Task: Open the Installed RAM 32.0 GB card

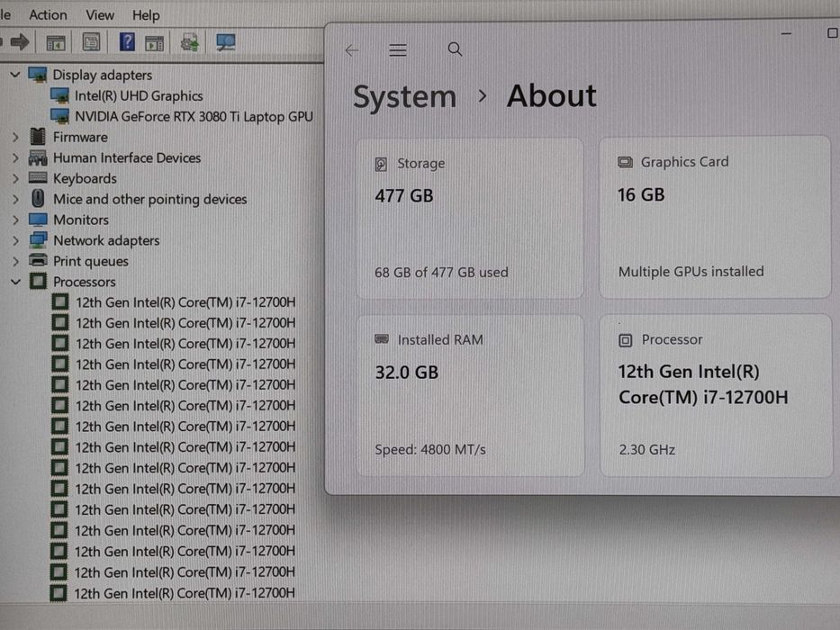Action: 470,395
